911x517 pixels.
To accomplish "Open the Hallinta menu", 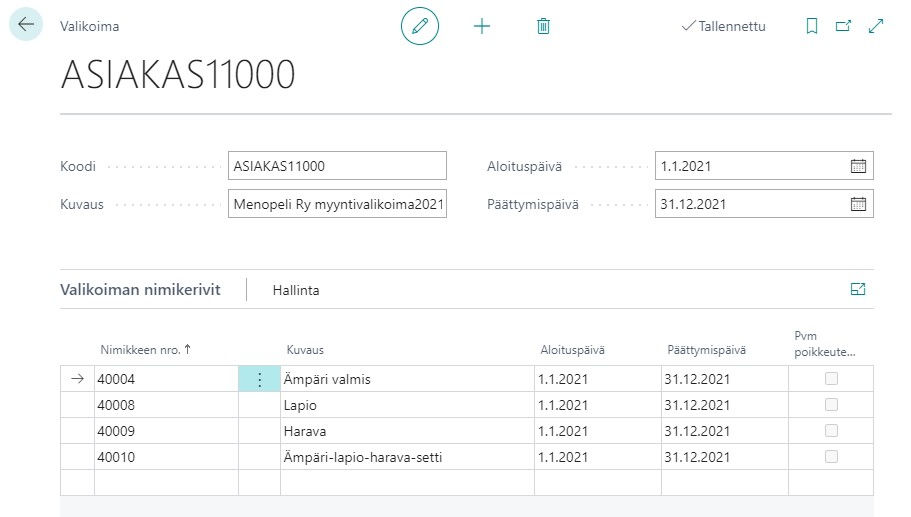I will click(296, 290).
